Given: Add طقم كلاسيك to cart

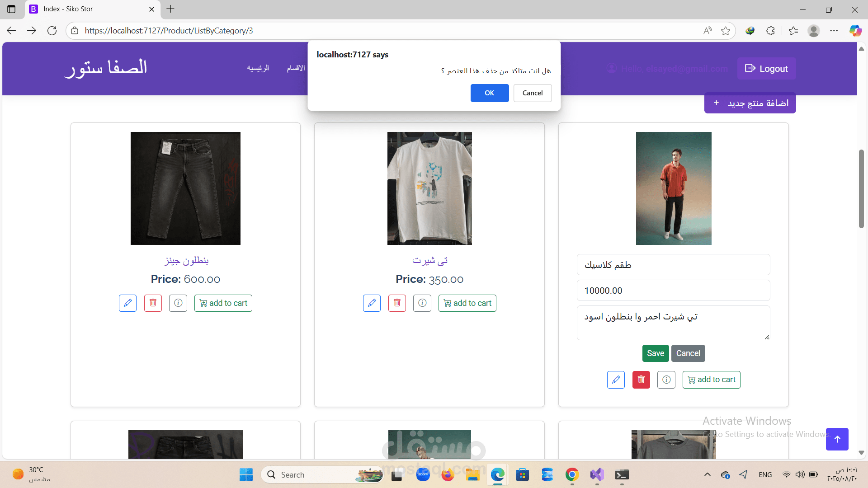Looking at the screenshot, I should click(x=712, y=380).
